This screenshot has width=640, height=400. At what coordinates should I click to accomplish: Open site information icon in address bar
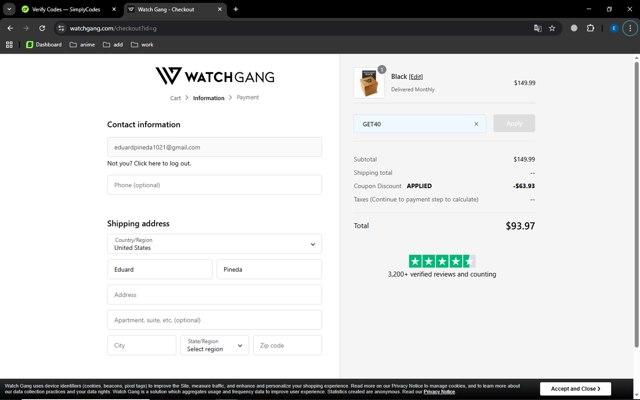61,28
